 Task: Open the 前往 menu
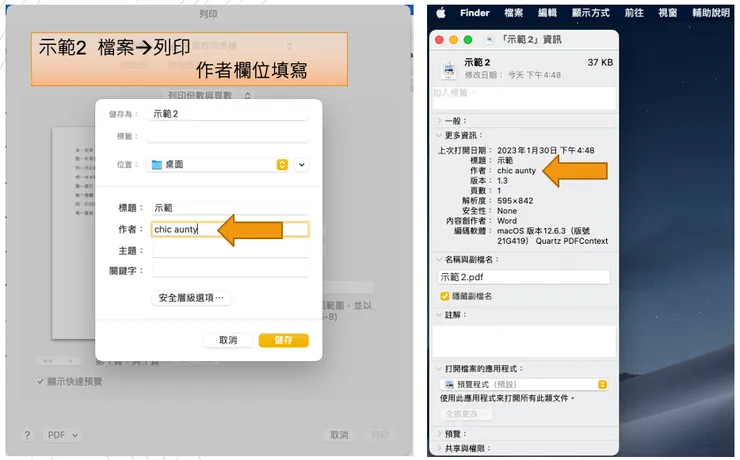634,13
